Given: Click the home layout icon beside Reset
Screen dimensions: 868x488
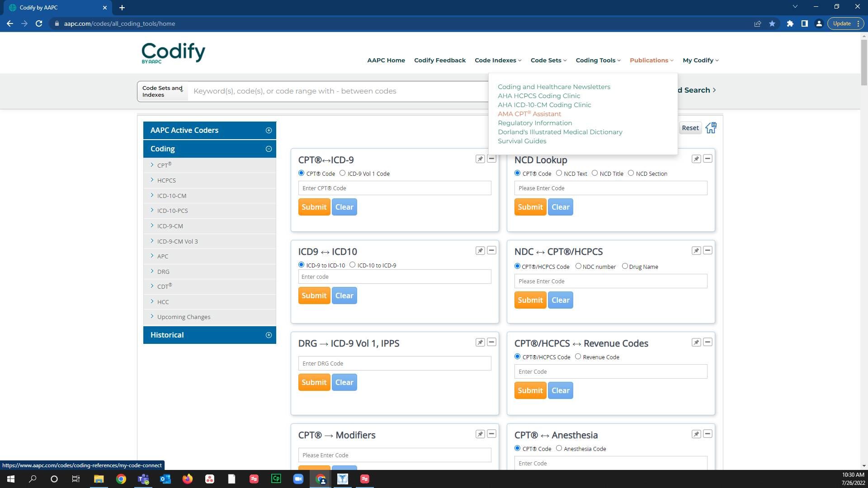Looking at the screenshot, I should coord(711,128).
